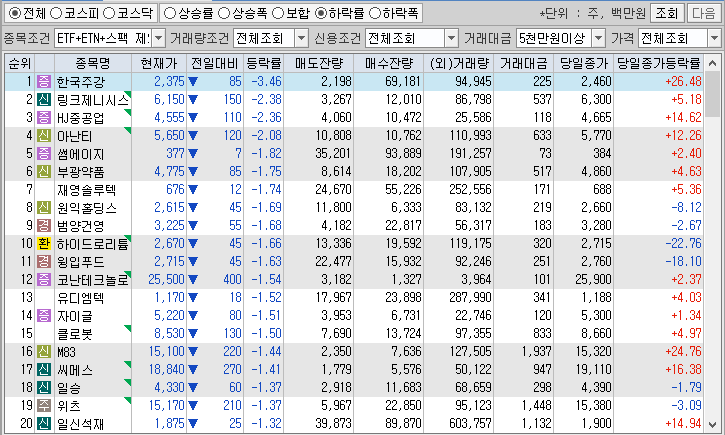Click the down-arrow icon in 한국주강 row
The width and height of the screenshot is (725, 435).
[193, 82]
